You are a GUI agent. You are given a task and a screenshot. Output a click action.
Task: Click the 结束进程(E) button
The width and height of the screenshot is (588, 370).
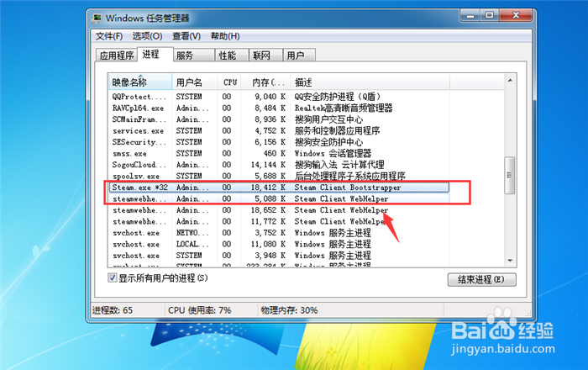[x=481, y=279]
